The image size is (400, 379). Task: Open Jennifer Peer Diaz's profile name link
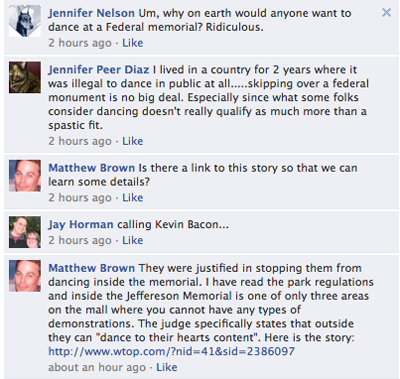click(x=99, y=69)
